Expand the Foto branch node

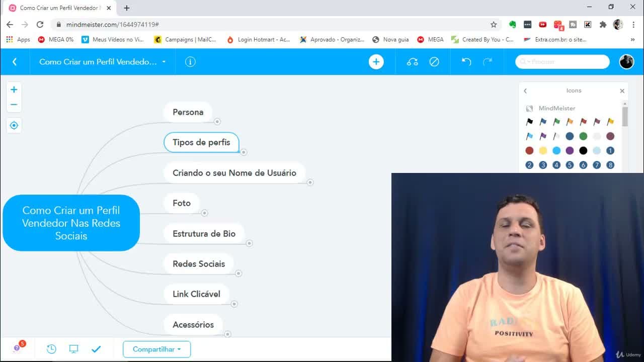tap(204, 213)
